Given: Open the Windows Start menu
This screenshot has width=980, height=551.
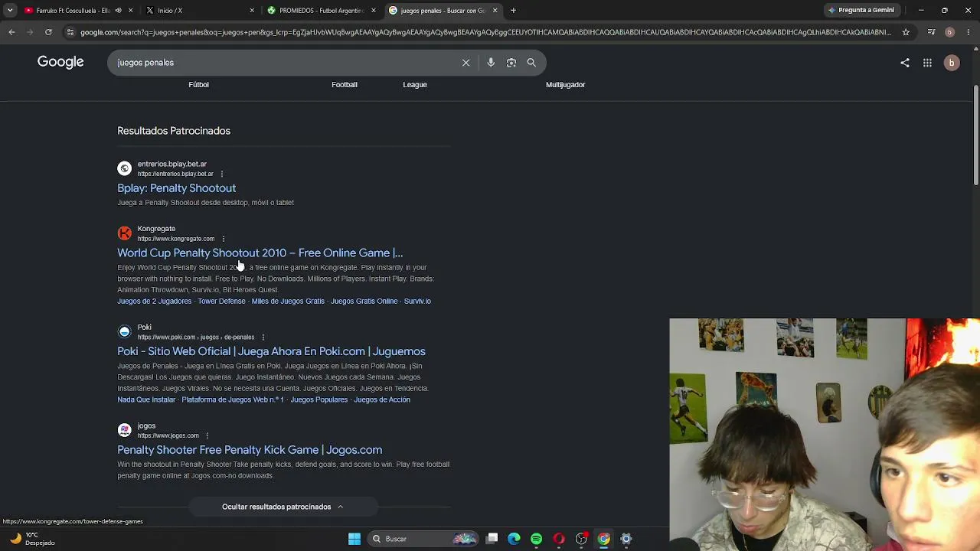Looking at the screenshot, I should pos(354,539).
